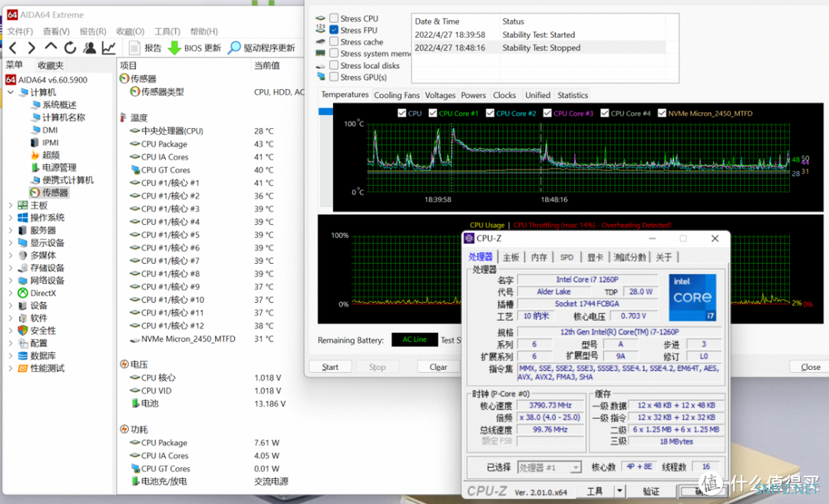The width and height of the screenshot is (829, 504).
Task: Switch to the Voltages tab
Action: [x=440, y=95]
